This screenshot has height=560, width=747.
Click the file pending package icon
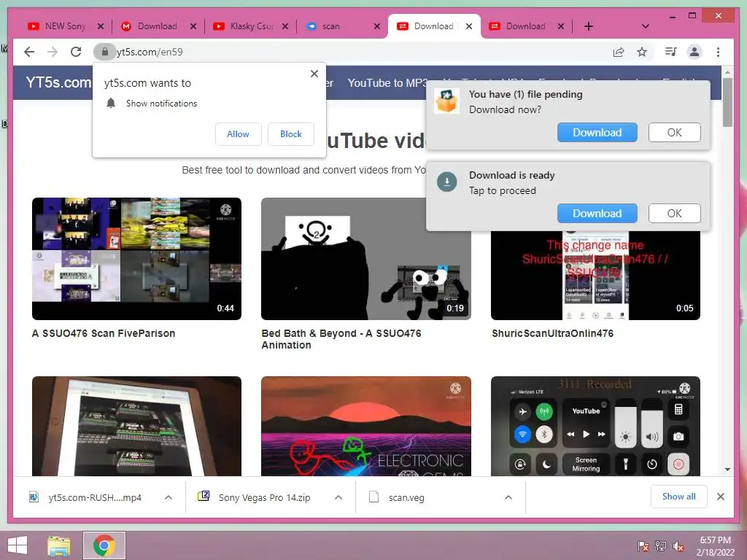click(447, 101)
